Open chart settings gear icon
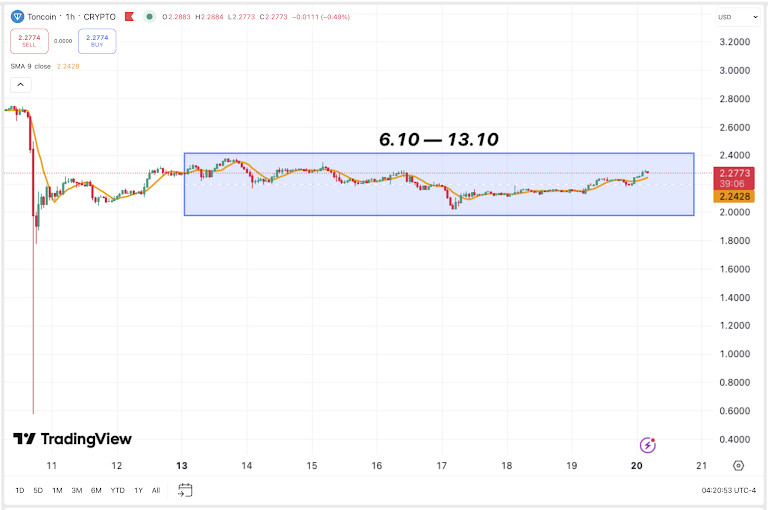 click(x=739, y=465)
